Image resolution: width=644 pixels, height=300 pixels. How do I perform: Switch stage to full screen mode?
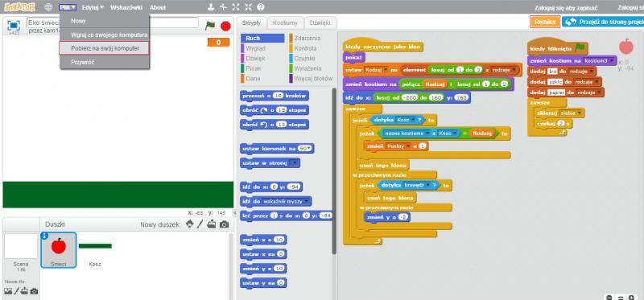(14, 26)
